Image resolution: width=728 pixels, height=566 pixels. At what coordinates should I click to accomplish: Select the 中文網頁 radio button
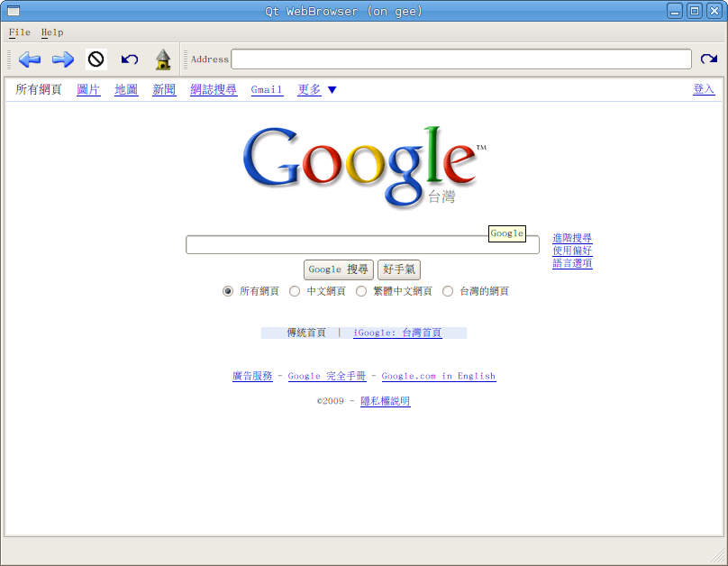click(295, 291)
